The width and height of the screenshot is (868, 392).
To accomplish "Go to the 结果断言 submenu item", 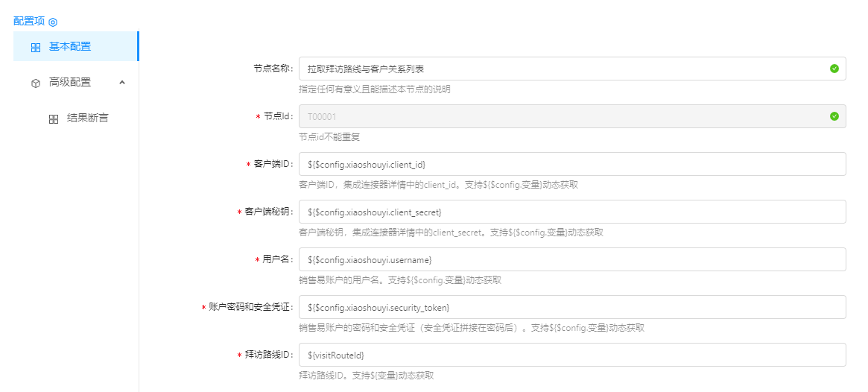I will [87, 118].
